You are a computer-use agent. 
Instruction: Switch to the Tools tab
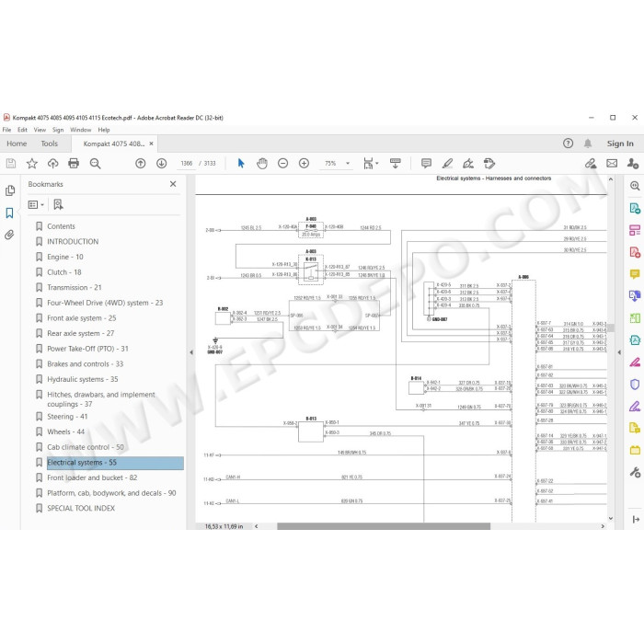click(50, 144)
